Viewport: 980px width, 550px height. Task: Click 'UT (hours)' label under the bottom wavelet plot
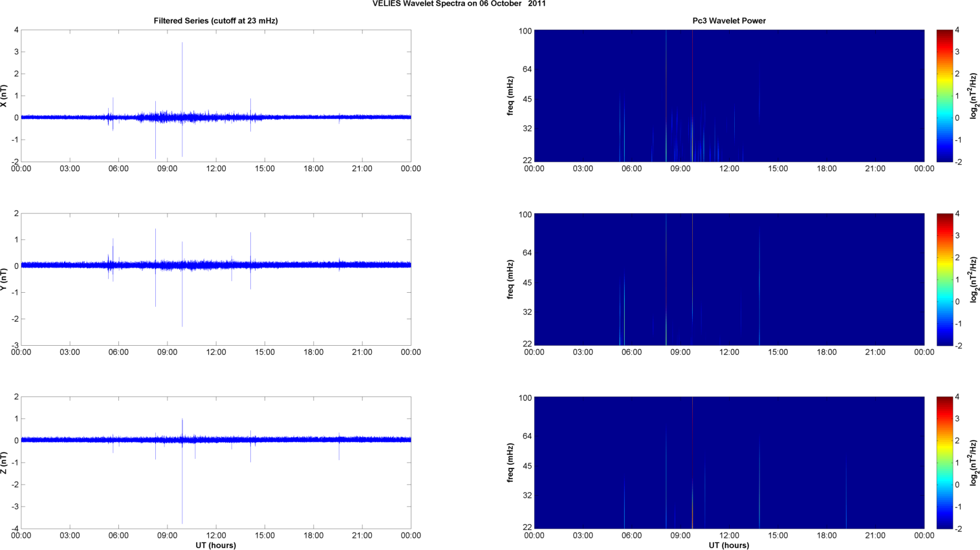[729, 545]
